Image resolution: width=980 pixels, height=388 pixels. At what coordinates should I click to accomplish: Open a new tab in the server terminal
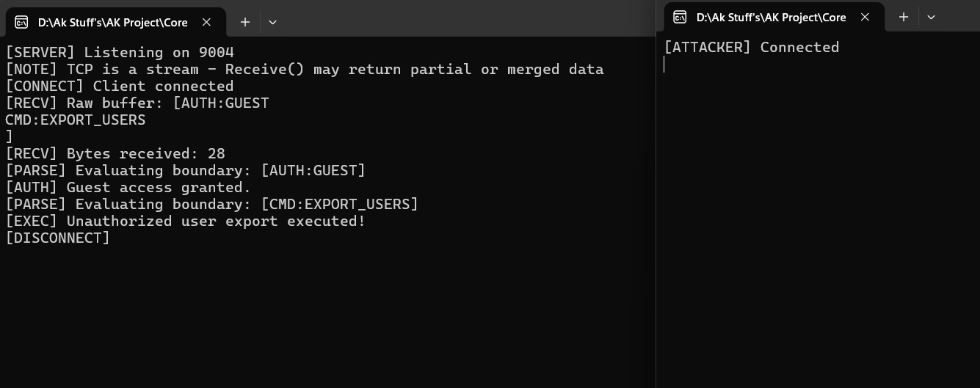coord(245,22)
